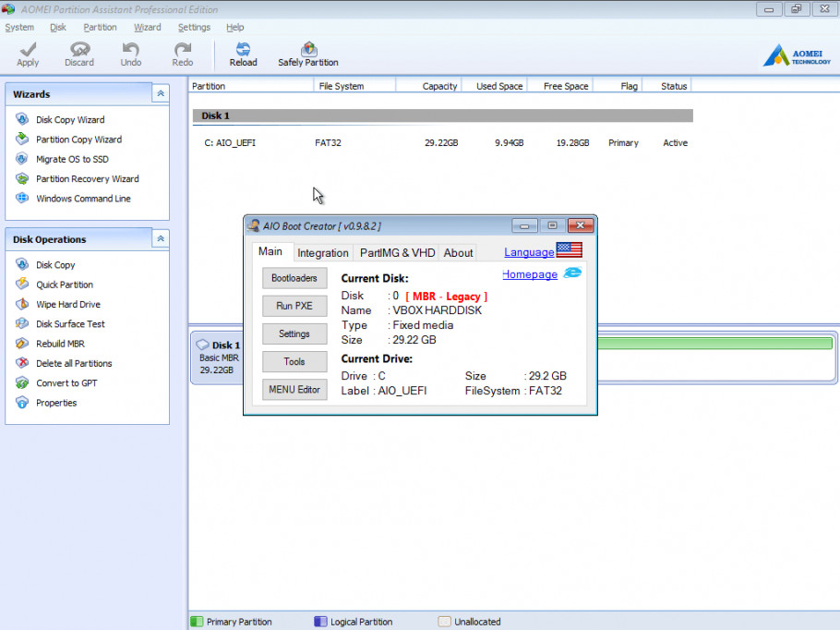Click the AOMEI Technology logo
The width and height of the screenshot is (840, 630).
796,55
